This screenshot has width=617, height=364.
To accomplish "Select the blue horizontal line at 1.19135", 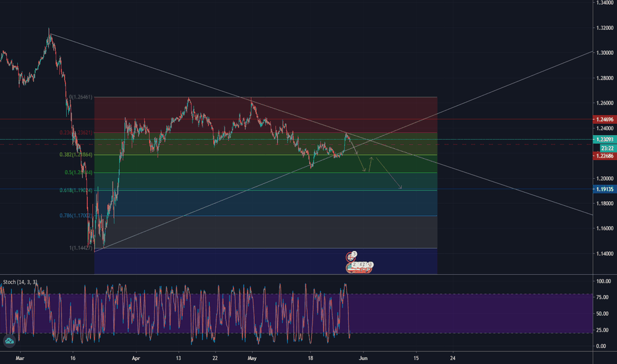I will 296,189.
